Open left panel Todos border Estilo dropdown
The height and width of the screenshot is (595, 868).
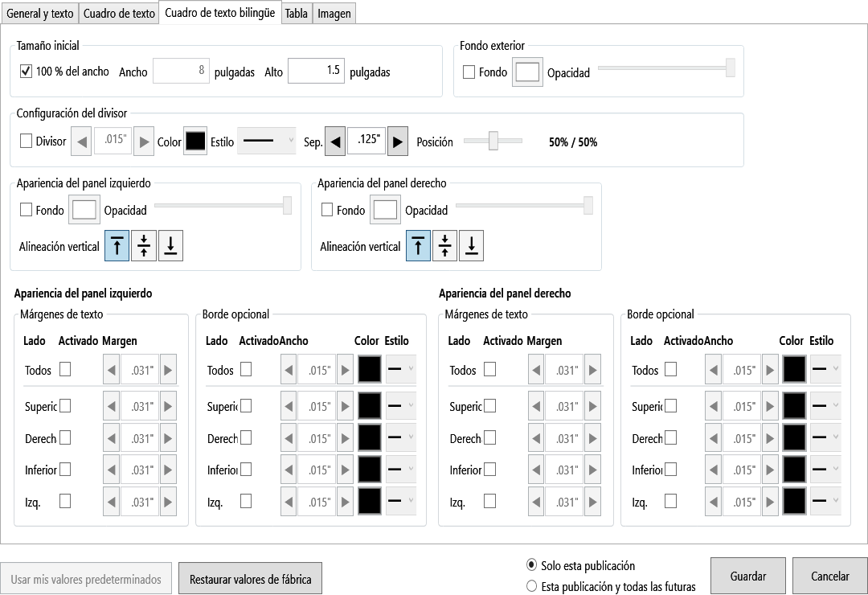pyautogui.click(x=401, y=369)
